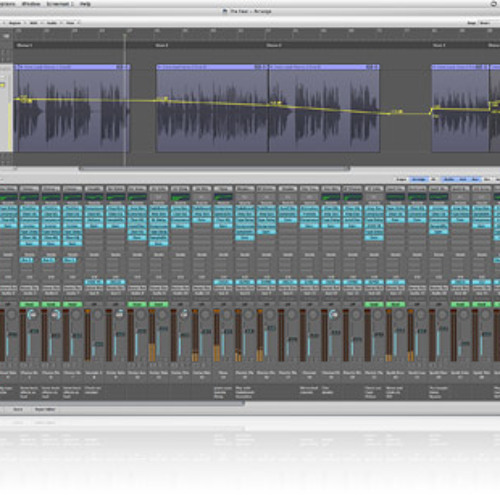The width and height of the screenshot is (500, 500).
Task: Toggle the Inst channel filter button
Action: 463,179
